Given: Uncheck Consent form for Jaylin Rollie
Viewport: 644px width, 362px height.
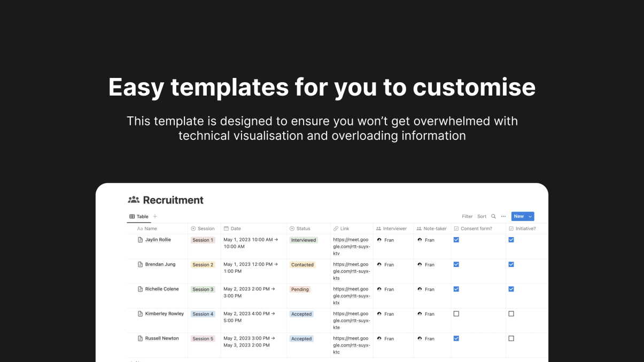Looking at the screenshot, I should (x=456, y=240).
